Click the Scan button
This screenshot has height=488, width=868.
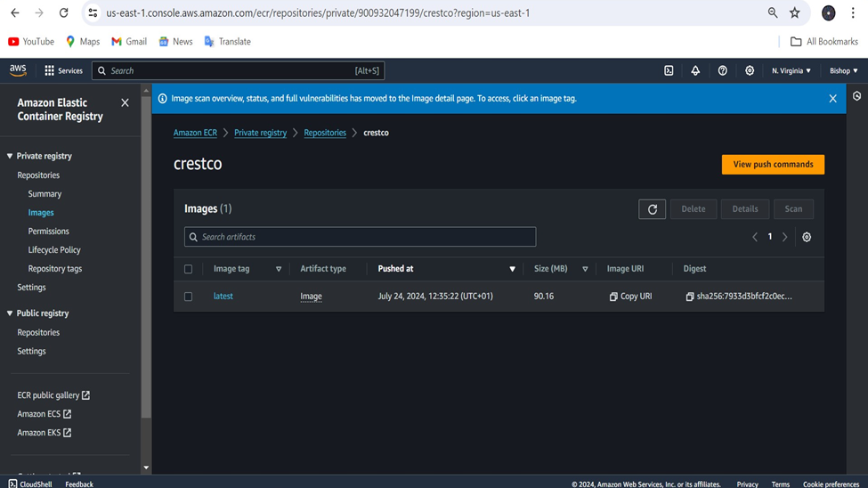(793, 209)
